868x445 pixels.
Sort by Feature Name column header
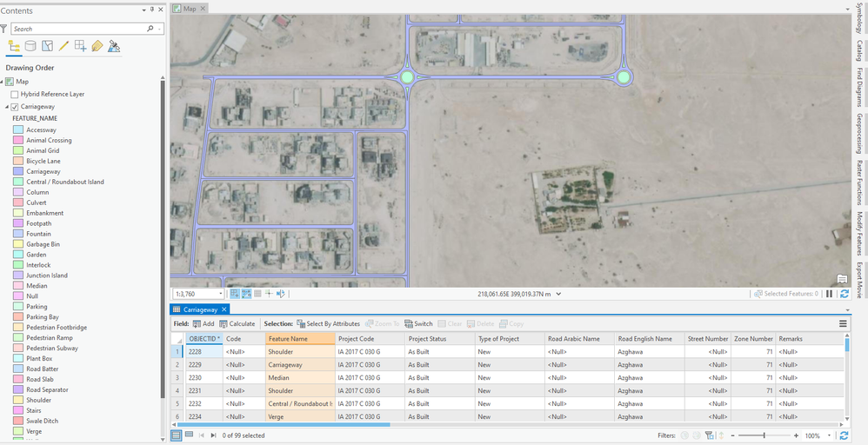(300, 339)
